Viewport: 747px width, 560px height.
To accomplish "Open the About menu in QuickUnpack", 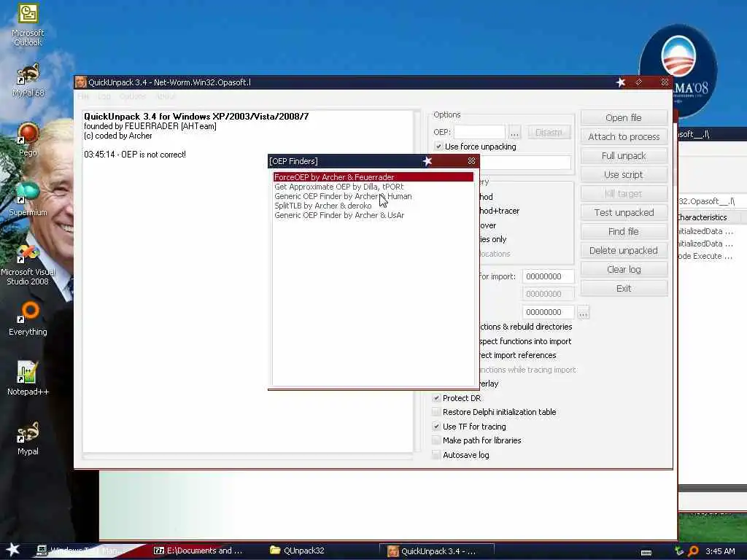I will point(166,97).
